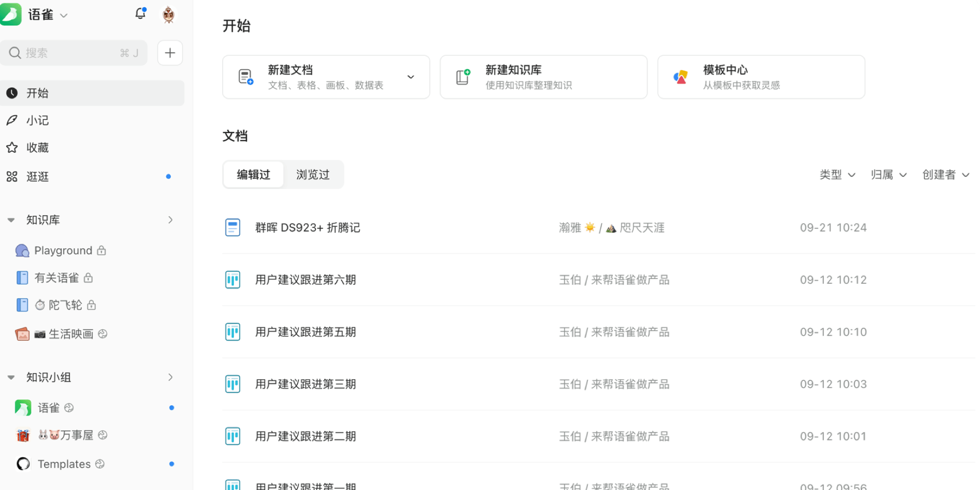Open the 知识小组 right chevron

tap(170, 377)
